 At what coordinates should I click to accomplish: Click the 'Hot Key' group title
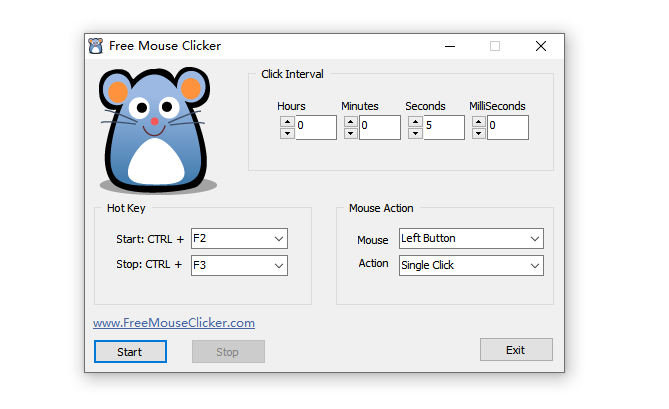coord(126,208)
